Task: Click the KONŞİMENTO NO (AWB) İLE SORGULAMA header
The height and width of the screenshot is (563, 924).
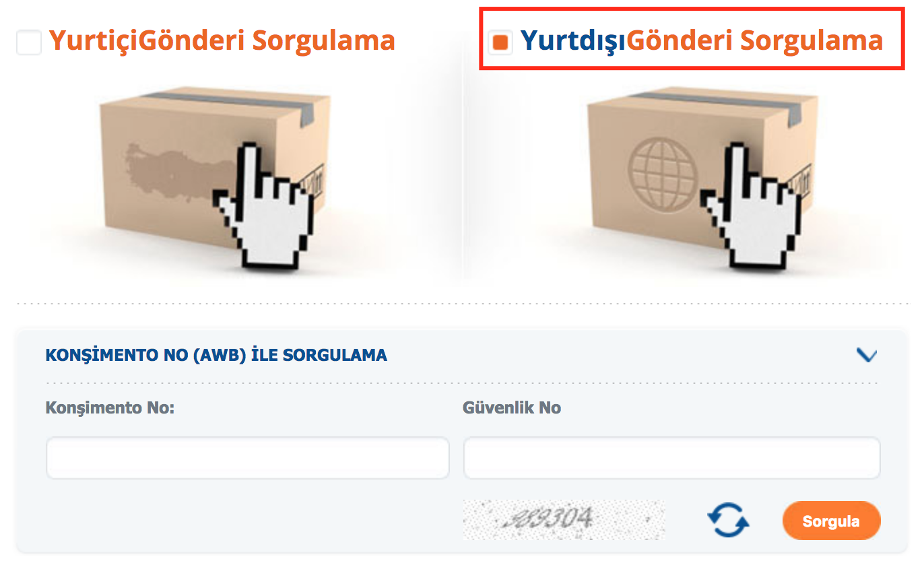Action: click(216, 355)
